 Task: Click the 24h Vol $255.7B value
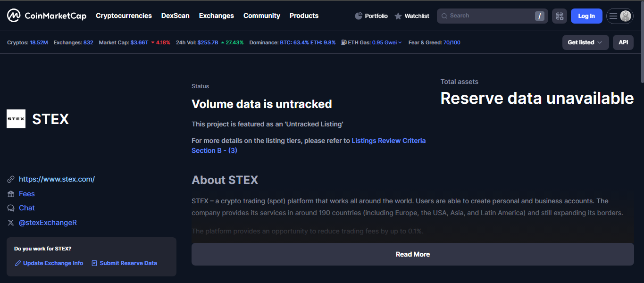(x=208, y=42)
